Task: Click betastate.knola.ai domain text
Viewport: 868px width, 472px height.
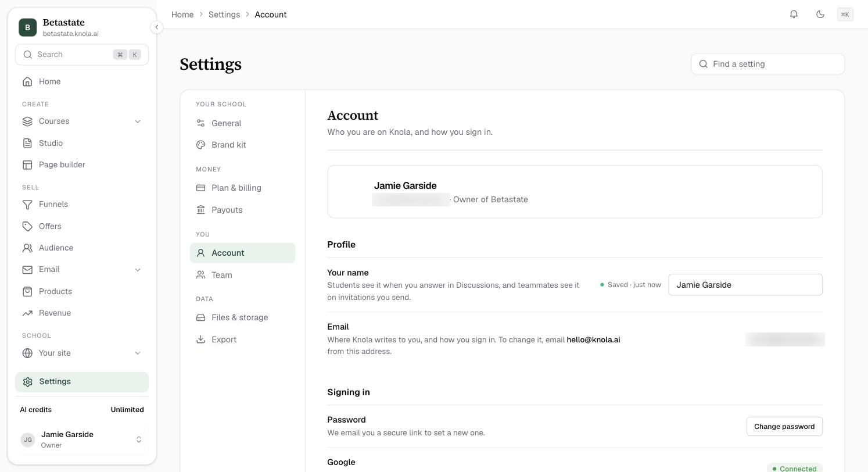Action: 71,34
